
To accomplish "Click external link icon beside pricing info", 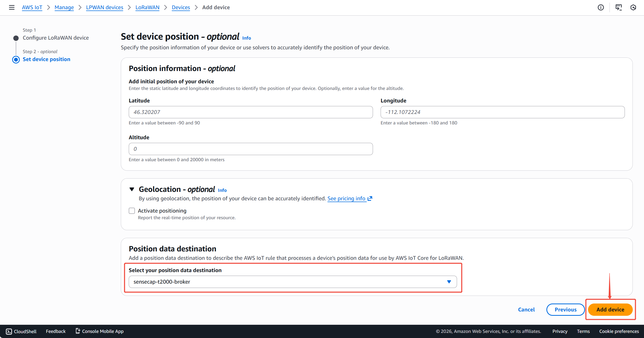I will (x=370, y=199).
